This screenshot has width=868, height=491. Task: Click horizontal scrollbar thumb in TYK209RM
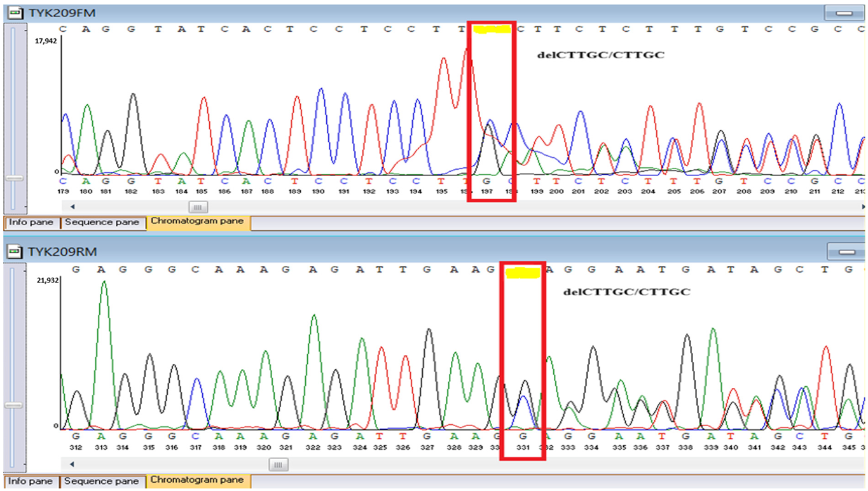coord(277,465)
